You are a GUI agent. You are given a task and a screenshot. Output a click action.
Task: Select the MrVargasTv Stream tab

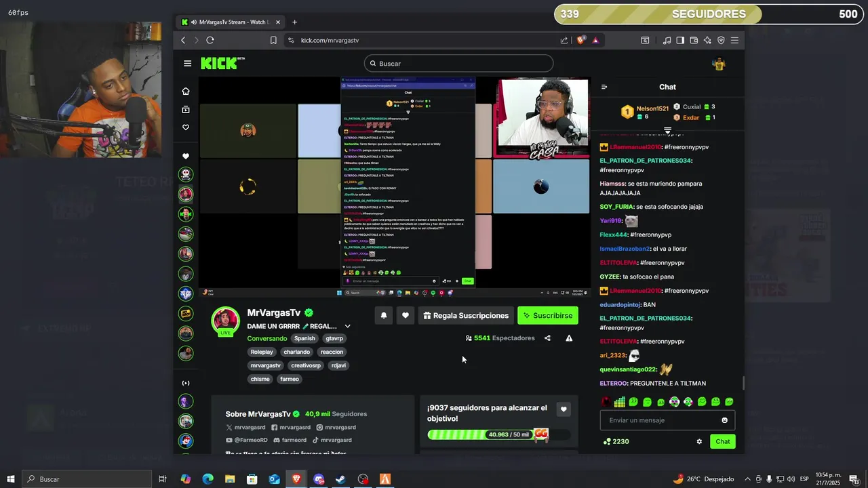pos(231,22)
